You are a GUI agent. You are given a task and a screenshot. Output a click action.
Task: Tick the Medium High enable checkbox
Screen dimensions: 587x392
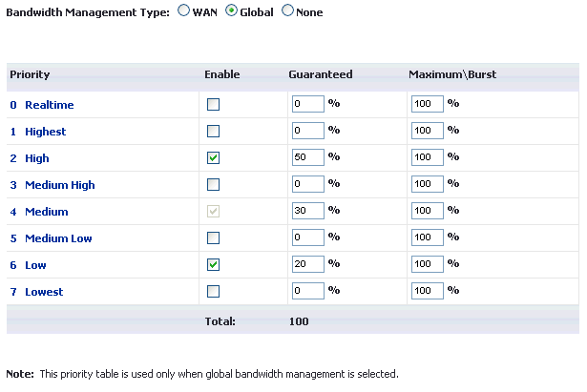(214, 184)
